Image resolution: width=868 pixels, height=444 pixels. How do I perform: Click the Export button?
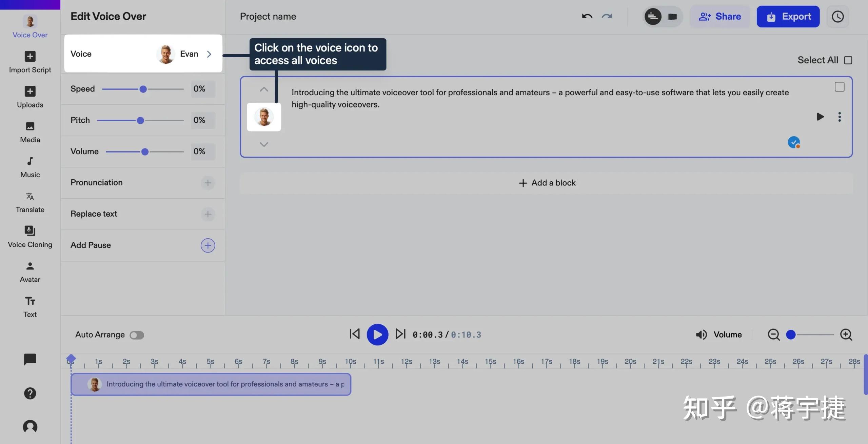pyautogui.click(x=788, y=17)
